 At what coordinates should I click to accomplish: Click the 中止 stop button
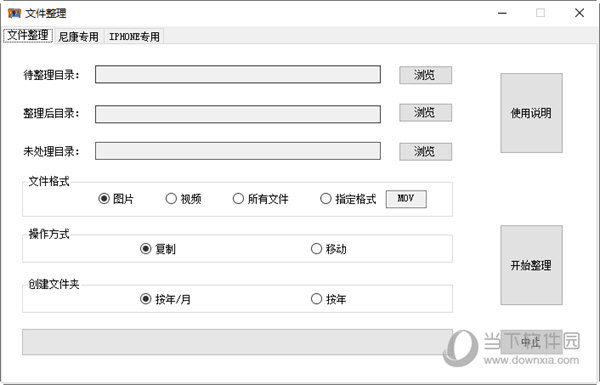pyautogui.click(x=532, y=342)
